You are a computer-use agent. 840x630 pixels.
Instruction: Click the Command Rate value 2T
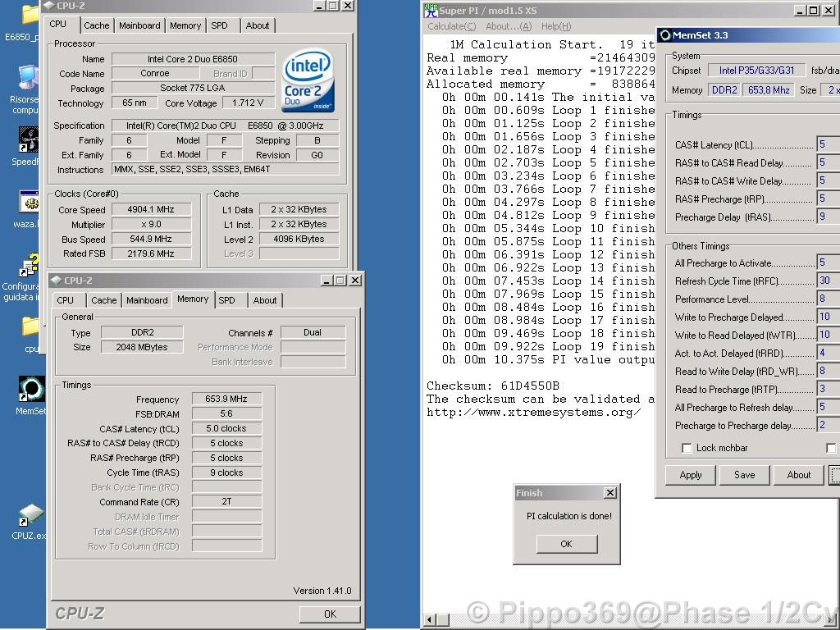pyautogui.click(x=226, y=501)
